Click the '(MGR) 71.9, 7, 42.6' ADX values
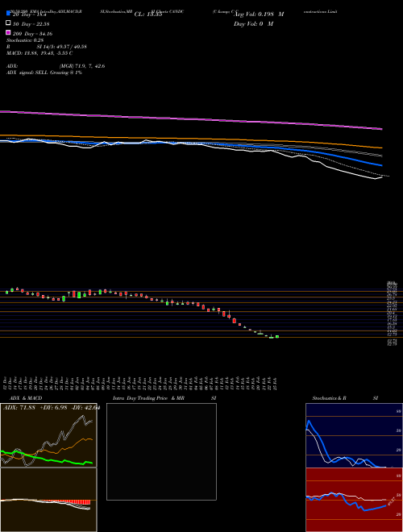The image size is (403, 532). coord(82,66)
